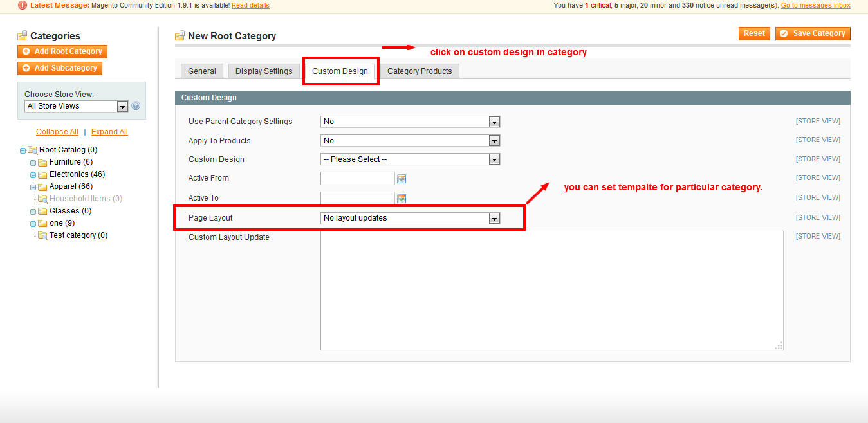Screen dimensions: 868x423
Task: Expand the Electronics category node
Action: pos(33,175)
